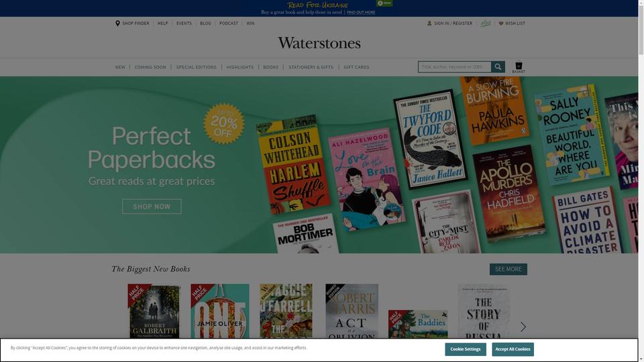The height and width of the screenshot is (362, 644).
Task: Click Bob Mortimer book cover
Action: click(306, 233)
